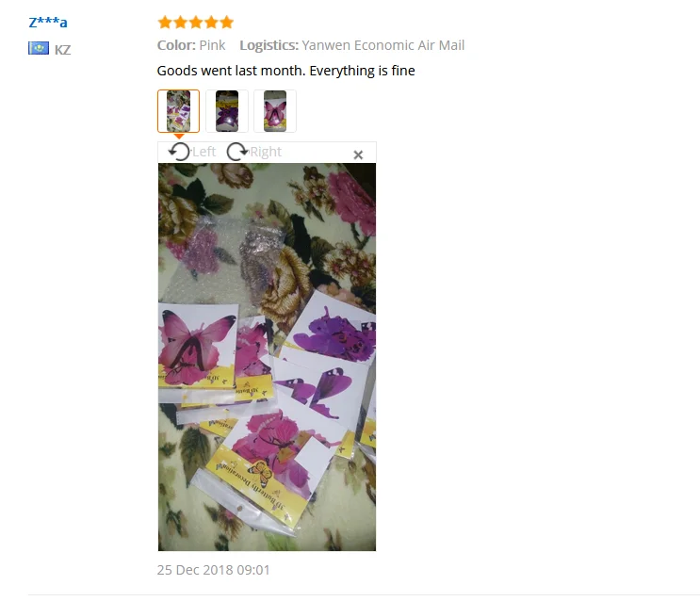The image size is (700, 601).
Task: Rotate the photo left with the counterclockwise icon
Action: (x=179, y=152)
